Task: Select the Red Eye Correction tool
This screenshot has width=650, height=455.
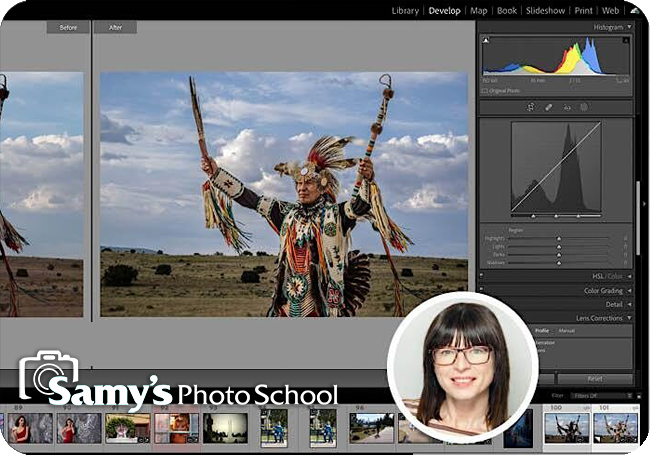Action: [x=567, y=108]
